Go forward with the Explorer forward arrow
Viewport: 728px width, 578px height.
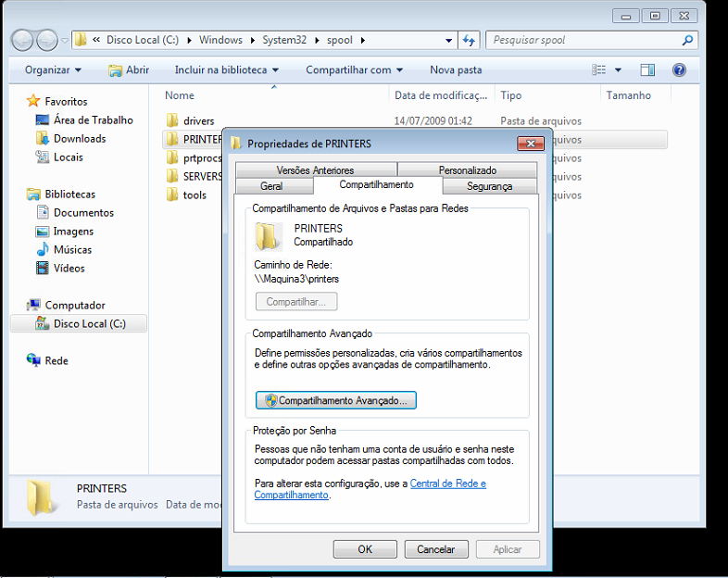[x=47, y=41]
